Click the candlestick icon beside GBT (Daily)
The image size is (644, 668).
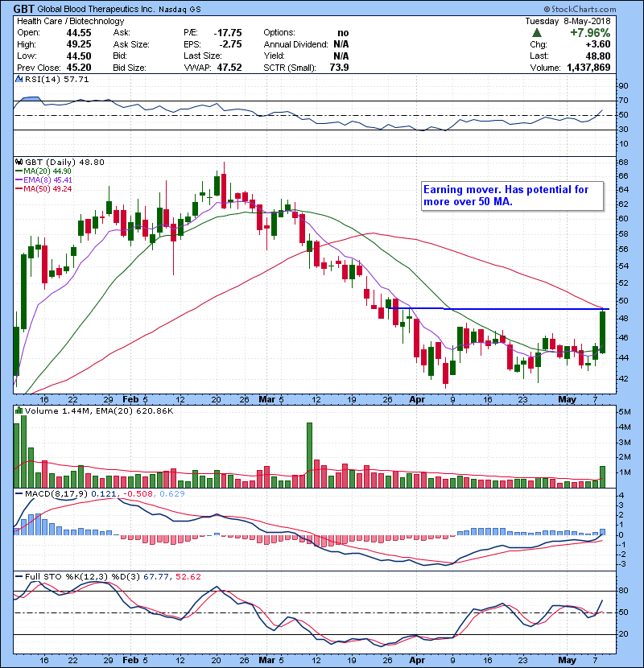(19, 163)
